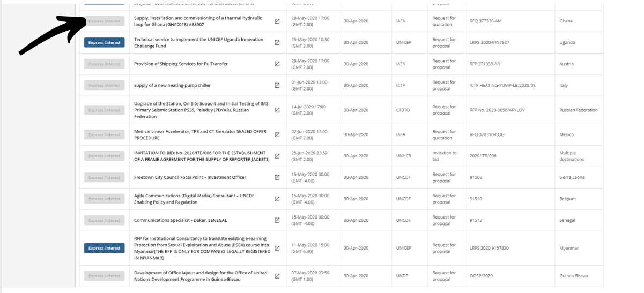Open Freetown City Council Focal Point notice

click(x=187, y=178)
